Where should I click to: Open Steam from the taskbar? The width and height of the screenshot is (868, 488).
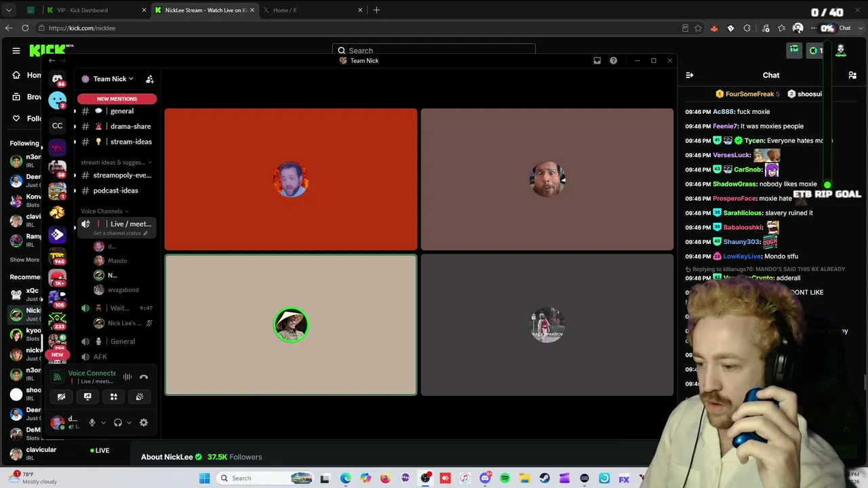pos(545,478)
